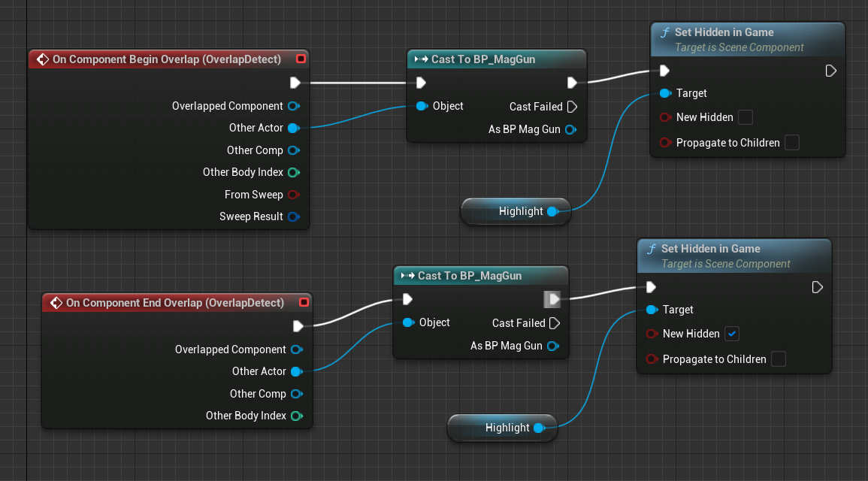The height and width of the screenshot is (481, 868).
Task: Click Other Comp pin on Begin Overlap
Action: coord(294,150)
